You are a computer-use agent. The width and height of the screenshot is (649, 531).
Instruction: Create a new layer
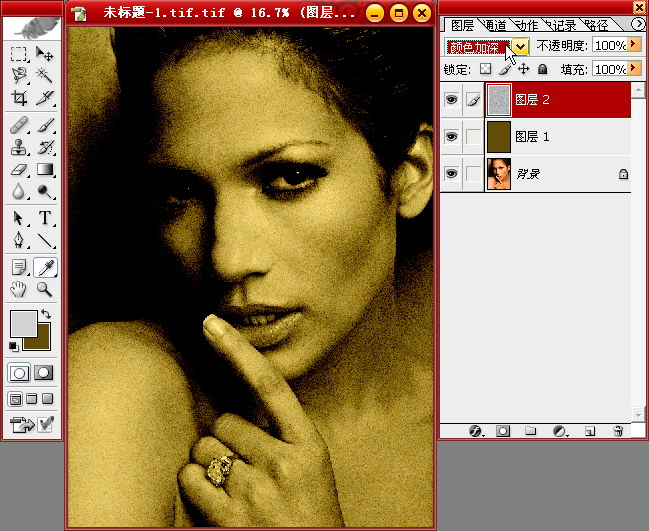coord(590,431)
